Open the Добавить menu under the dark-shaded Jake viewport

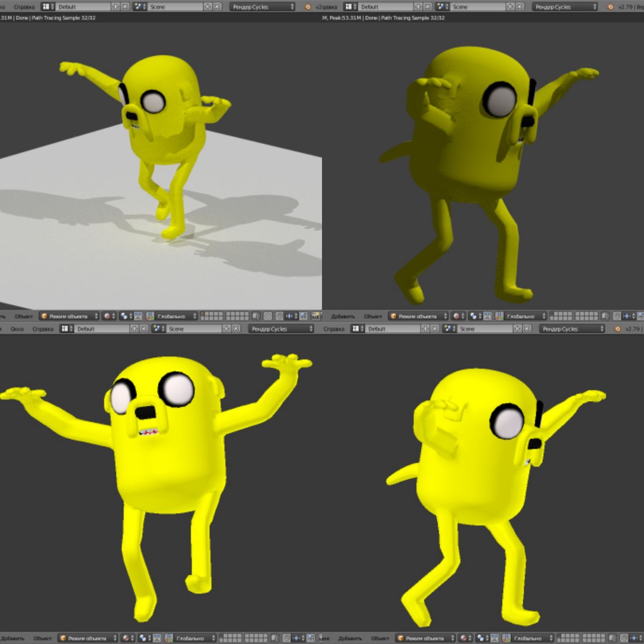click(343, 316)
